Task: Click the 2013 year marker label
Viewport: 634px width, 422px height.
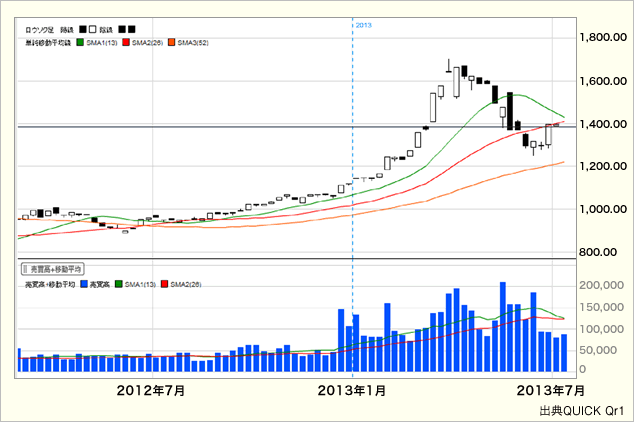Action: (364, 24)
